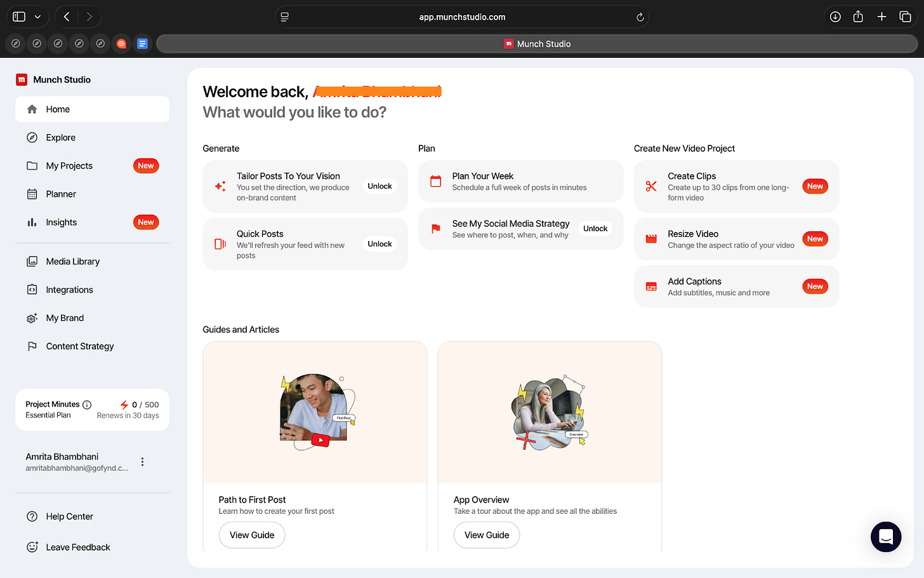The image size is (924, 578).
Task: Click the Help Center question mark icon
Action: (x=32, y=516)
